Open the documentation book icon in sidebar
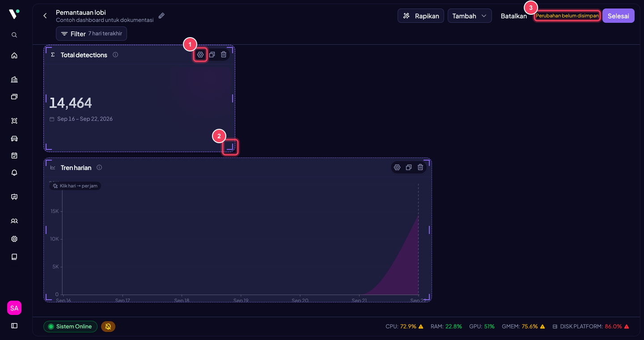Viewport: 644px width, 340px height. (14, 257)
